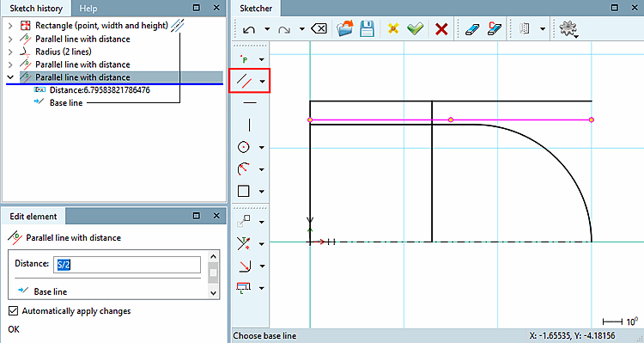Toggle Automatically apply changes checkbox
The image size is (644, 343).
pyautogui.click(x=13, y=311)
